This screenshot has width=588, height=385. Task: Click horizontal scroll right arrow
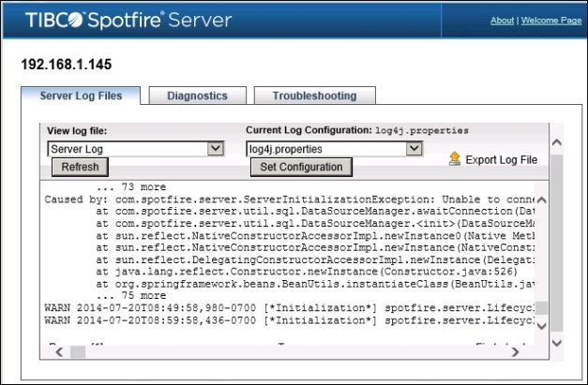tap(515, 352)
